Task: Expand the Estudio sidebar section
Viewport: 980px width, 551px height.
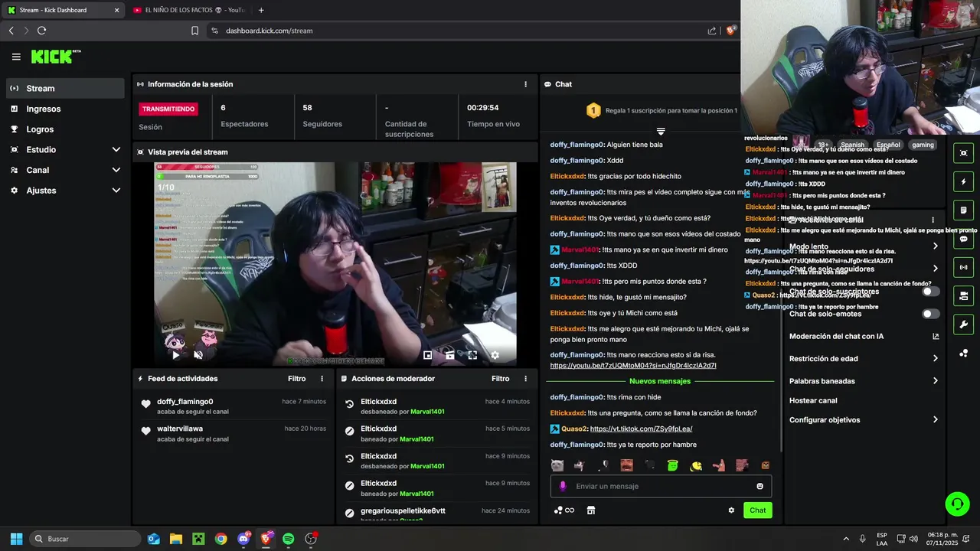Action: click(65, 149)
